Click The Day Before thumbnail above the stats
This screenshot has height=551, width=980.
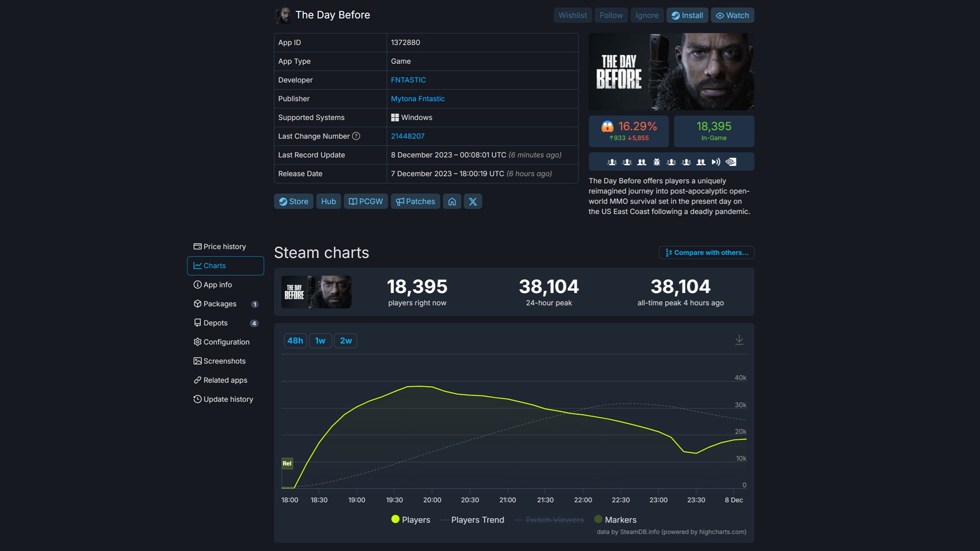(x=316, y=291)
